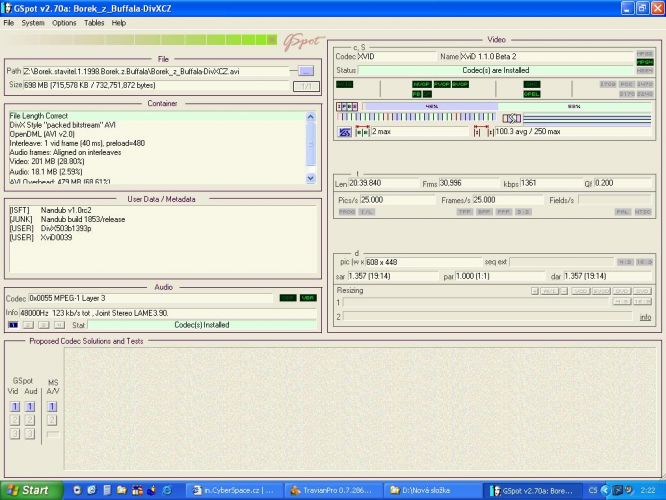Image resolution: width=666 pixels, height=500 pixels.
Task: Click the Len 20:39.840 value
Action: (384, 183)
